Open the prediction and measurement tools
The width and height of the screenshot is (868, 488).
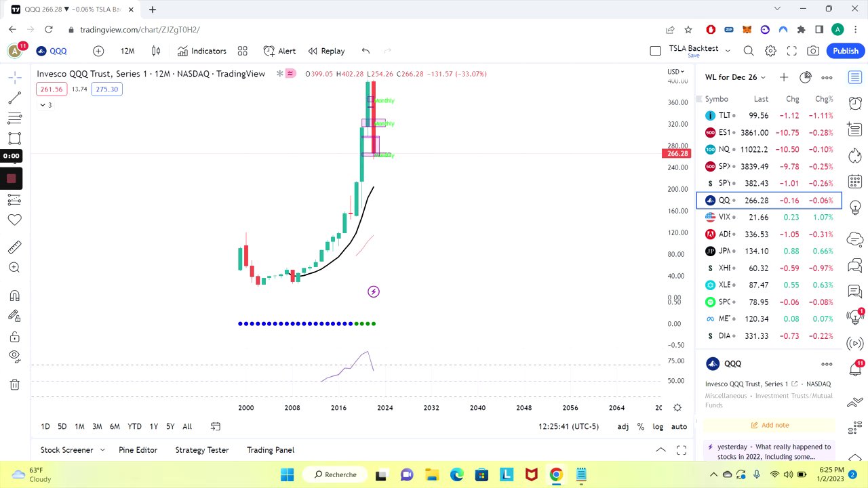tap(14, 199)
